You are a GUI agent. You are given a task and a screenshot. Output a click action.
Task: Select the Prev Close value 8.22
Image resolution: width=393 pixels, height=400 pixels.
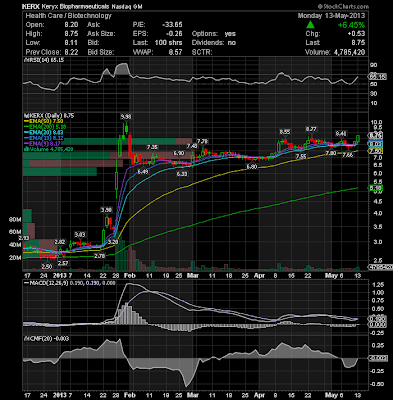[x=71, y=52]
